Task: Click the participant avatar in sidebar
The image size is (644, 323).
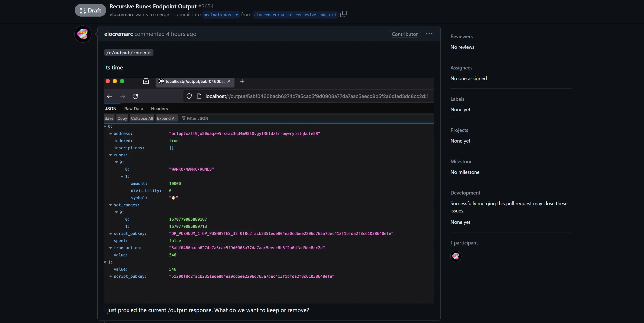Action: click(x=456, y=256)
